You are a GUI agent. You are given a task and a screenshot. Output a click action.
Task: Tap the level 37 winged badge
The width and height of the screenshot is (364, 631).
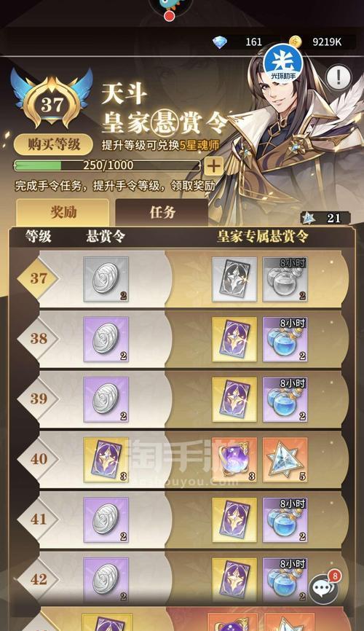(52, 99)
